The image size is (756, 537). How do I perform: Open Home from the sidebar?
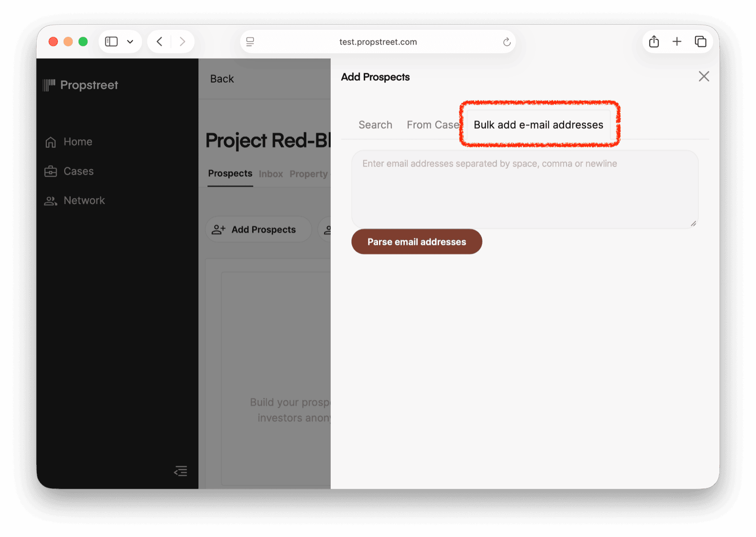(78, 142)
